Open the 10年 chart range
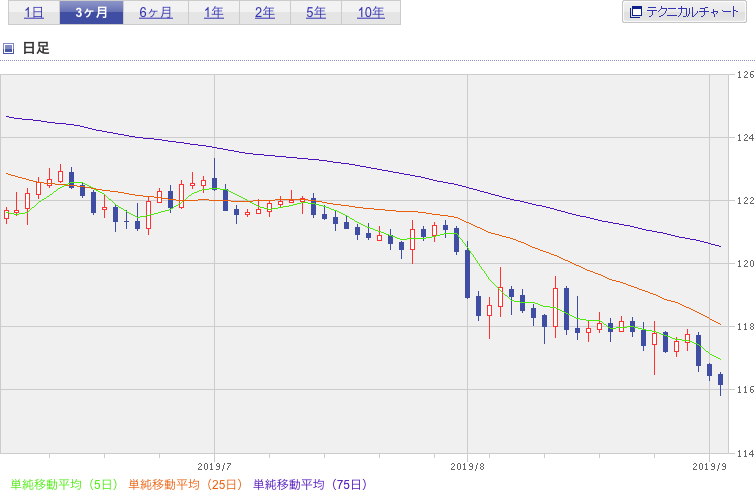755x493 pixels. pyautogui.click(x=371, y=13)
